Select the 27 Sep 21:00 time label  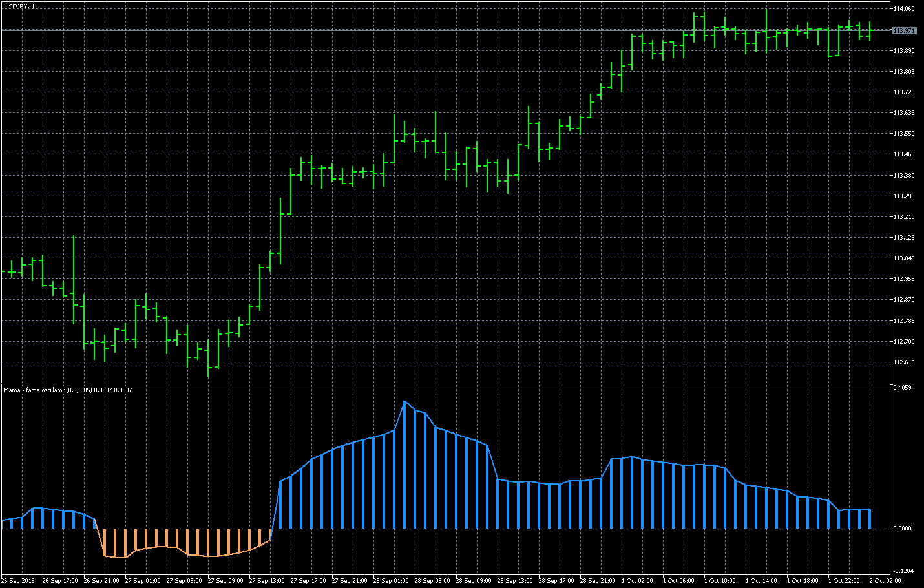tap(350, 581)
